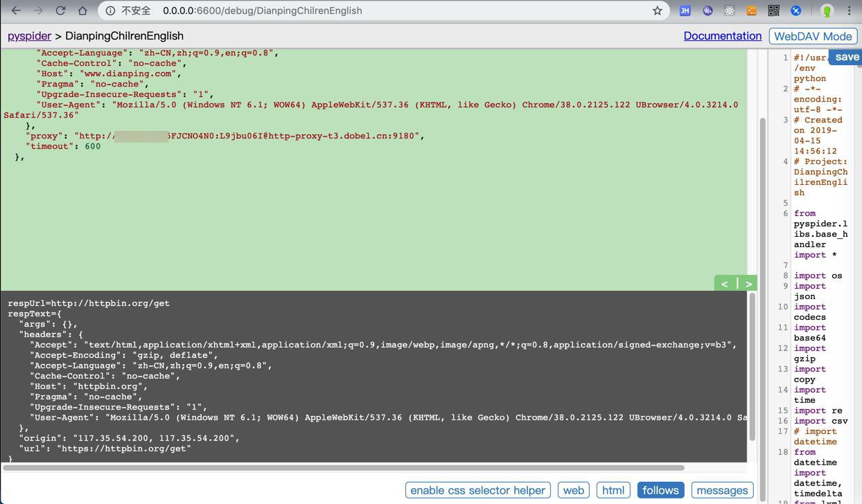Go back using browser back arrow
This screenshot has height=504, width=862.
click(x=16, y=10)
